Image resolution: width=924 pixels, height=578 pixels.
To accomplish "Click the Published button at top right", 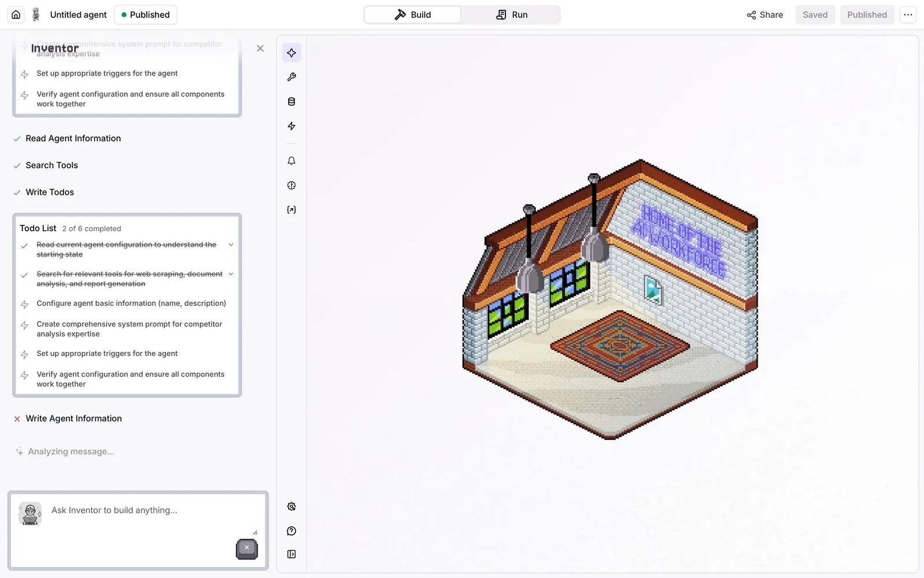I will 867,14.
